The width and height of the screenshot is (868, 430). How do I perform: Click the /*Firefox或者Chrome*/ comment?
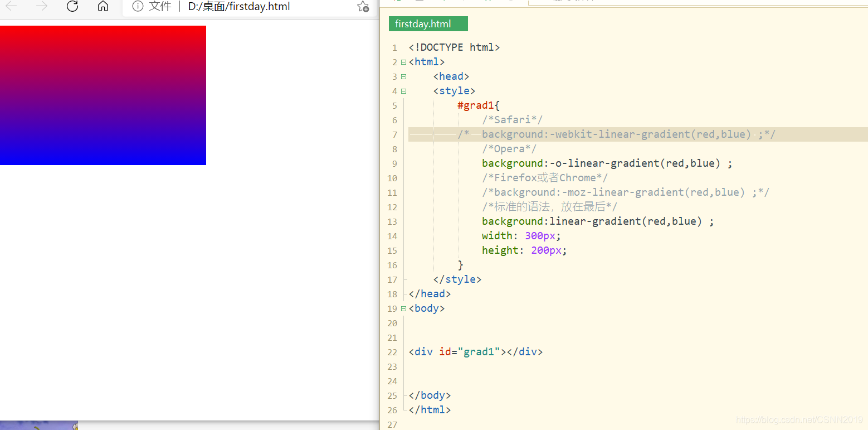545,178
